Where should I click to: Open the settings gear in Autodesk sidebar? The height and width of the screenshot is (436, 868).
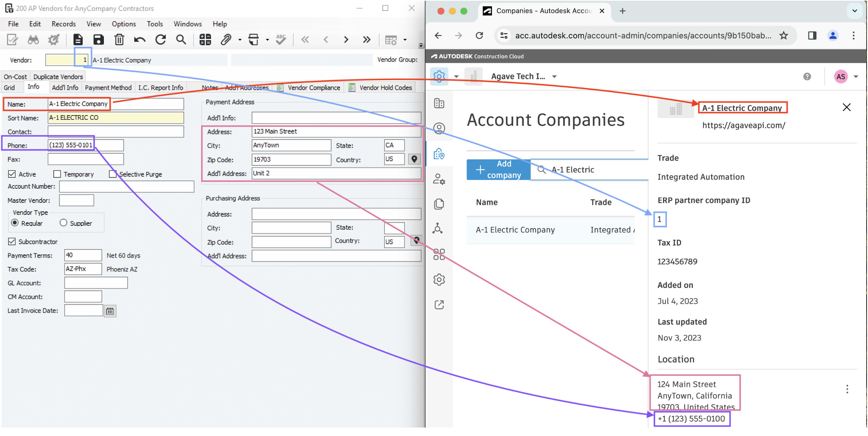click(439, 279)
